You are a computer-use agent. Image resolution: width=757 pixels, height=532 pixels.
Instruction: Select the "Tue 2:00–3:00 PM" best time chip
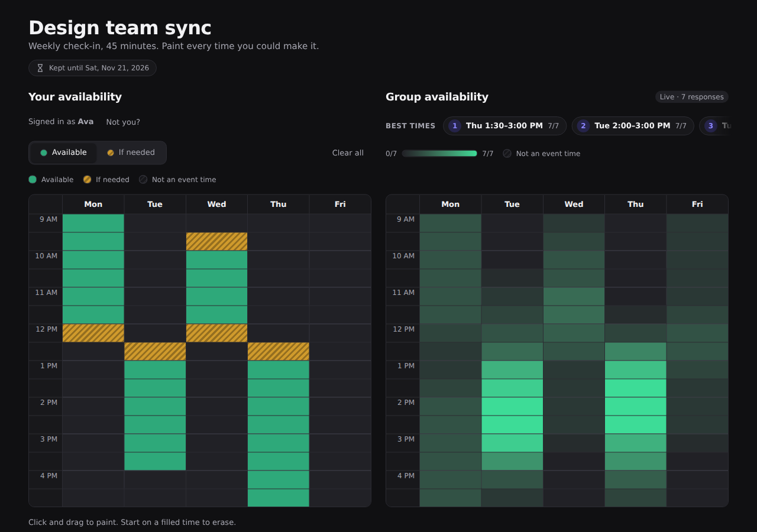[x=633, y=126]
